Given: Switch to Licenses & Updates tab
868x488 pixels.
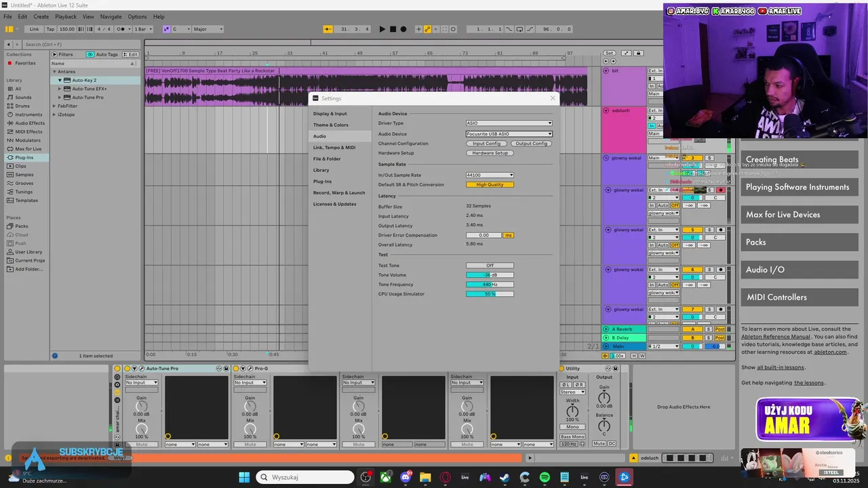Looking at the screenshot, I should pos(334,204).
